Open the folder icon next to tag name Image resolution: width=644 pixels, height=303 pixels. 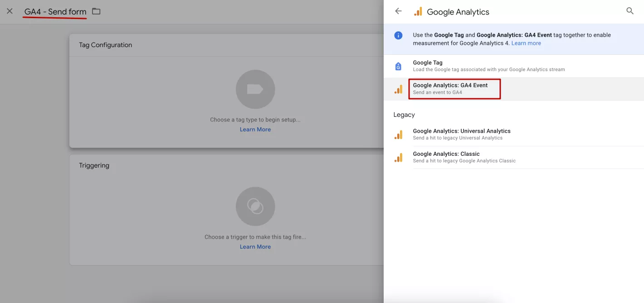pos(96,11)
